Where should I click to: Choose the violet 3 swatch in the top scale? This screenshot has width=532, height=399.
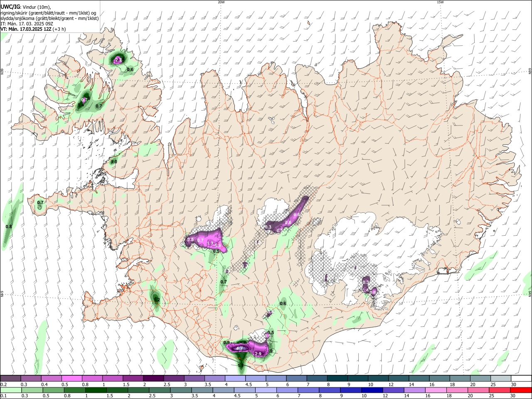coord(194,378)
